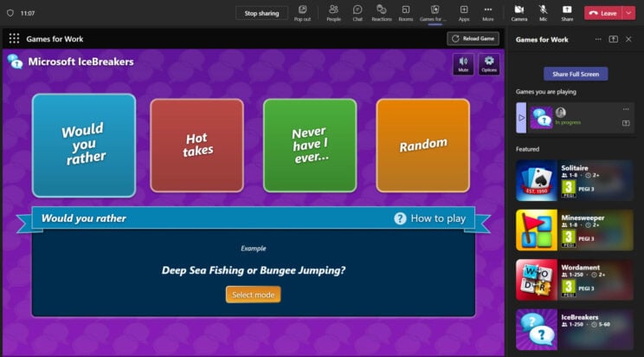Click the Microsoft IceBreakers logo icon

[15, 62]
